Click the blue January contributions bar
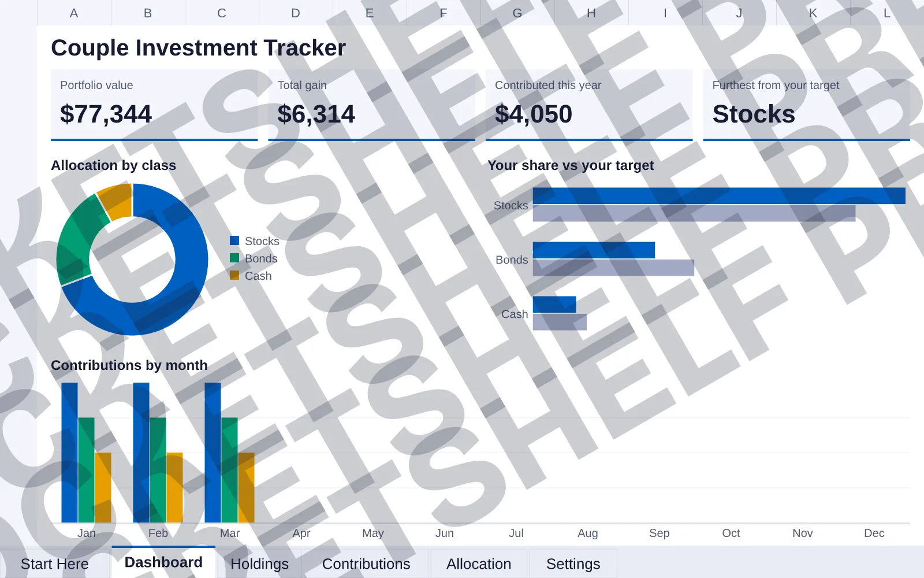This screenshot has height=578, width=924. coord(69,453)
